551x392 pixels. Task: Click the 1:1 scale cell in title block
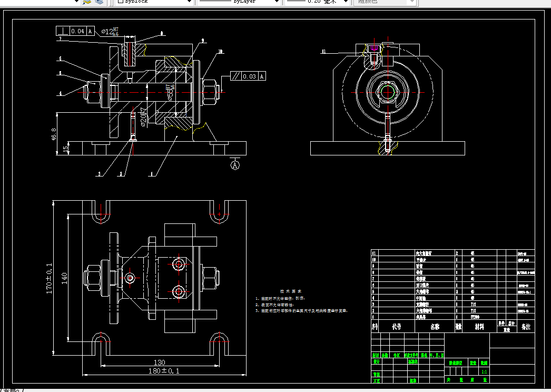pos(484,371)
